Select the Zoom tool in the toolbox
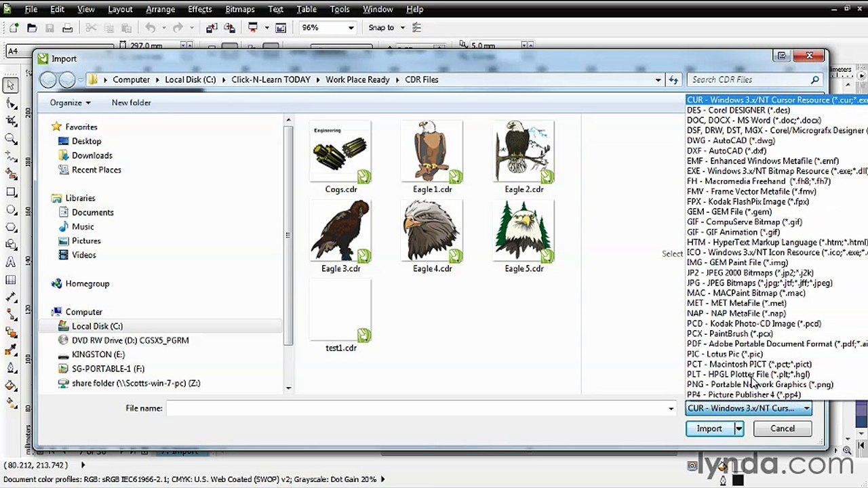The width and height of the screenshot is (868, 488). pyautogui.click(x=10, y=138)
